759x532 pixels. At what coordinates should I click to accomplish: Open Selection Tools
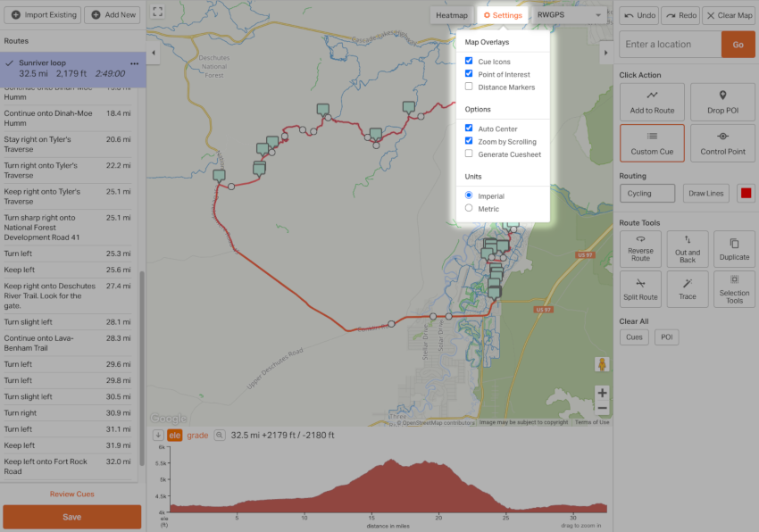(734, 289)
